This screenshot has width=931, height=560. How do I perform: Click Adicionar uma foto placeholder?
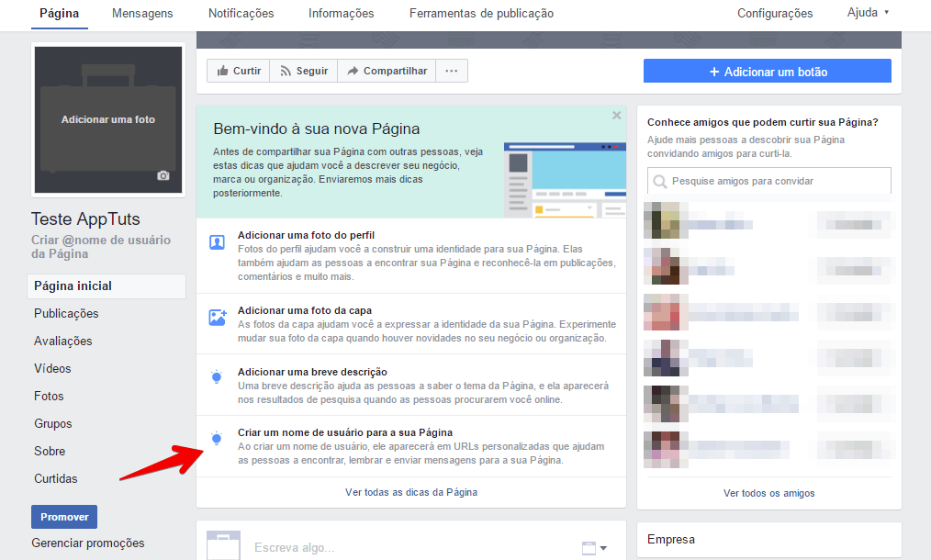tap(108, 119)
